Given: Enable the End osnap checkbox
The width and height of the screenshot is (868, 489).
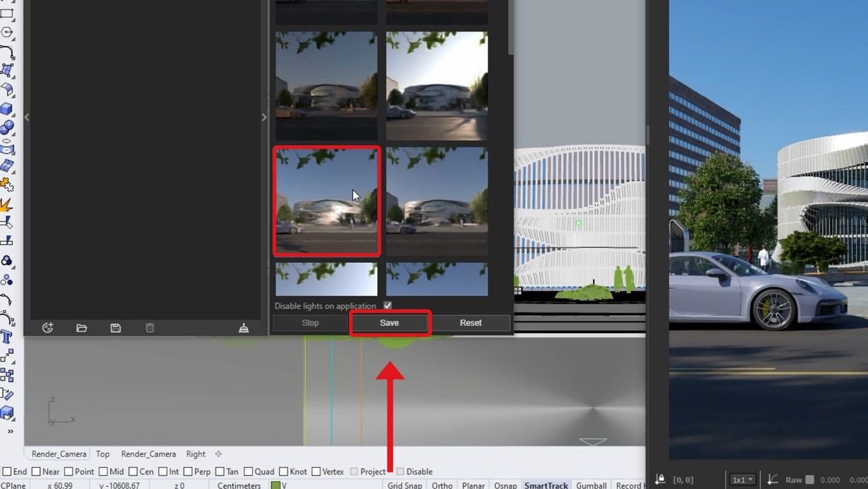Looking at the screenshot, I should coord(7,471).
